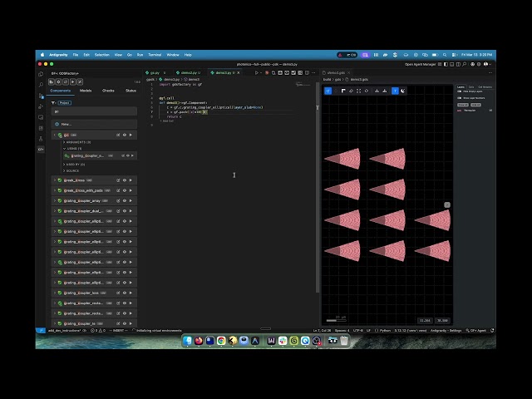Click the Project filter chip

click(x=65, y=103)
